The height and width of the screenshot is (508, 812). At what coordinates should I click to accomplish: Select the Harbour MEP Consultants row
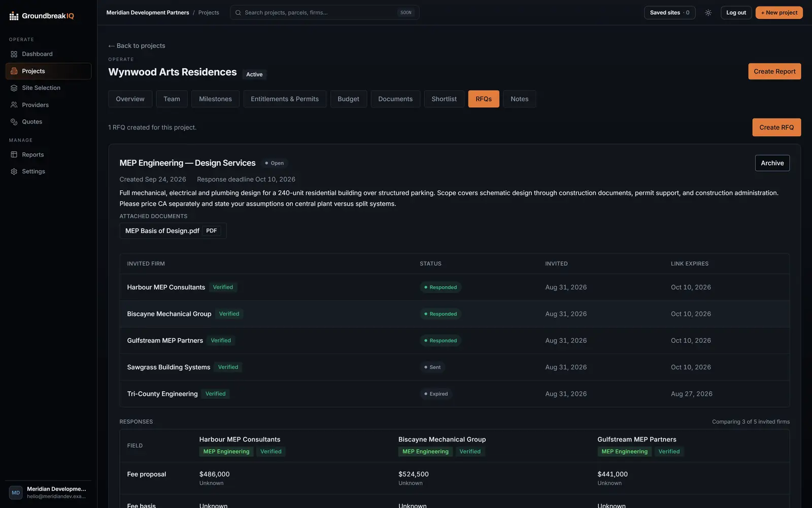click(x=454, y=288)
